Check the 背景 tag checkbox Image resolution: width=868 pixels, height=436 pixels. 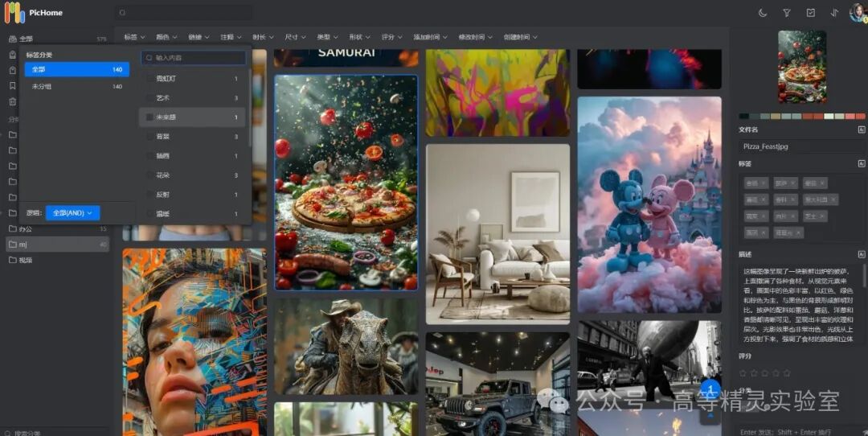[149, 136]
